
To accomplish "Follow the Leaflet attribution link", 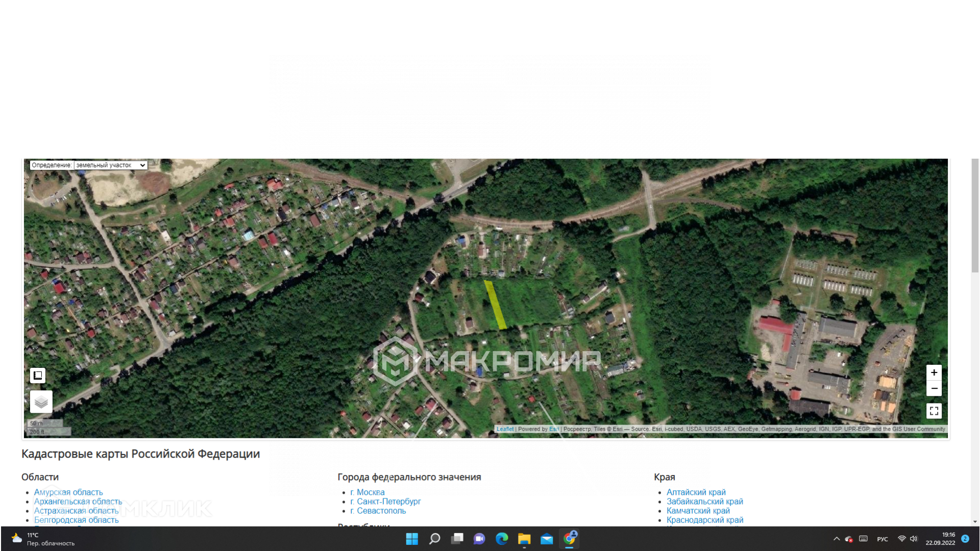I will pos(505,429).
